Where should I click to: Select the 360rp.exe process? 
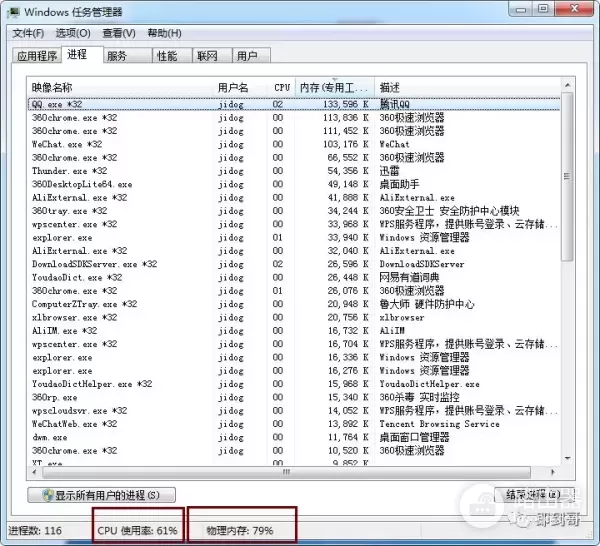tap(294, 397)
